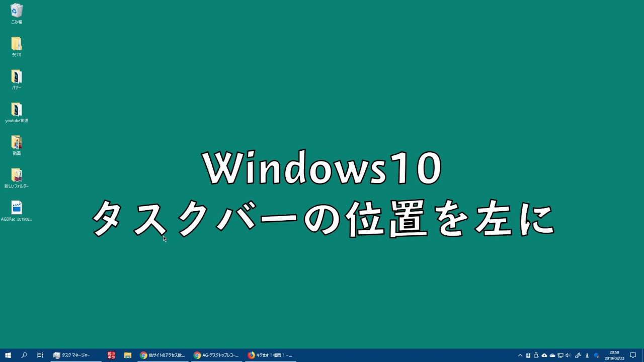Open the Windows Start menu
Image resolution: width=644 pixels, height=362 pixels.
8,355
